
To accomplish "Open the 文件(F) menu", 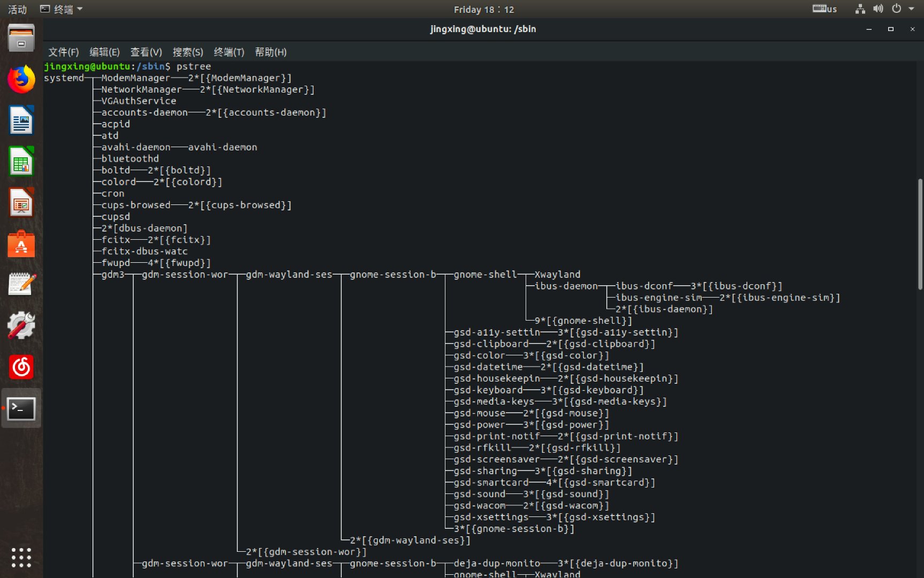I will 64,52.
